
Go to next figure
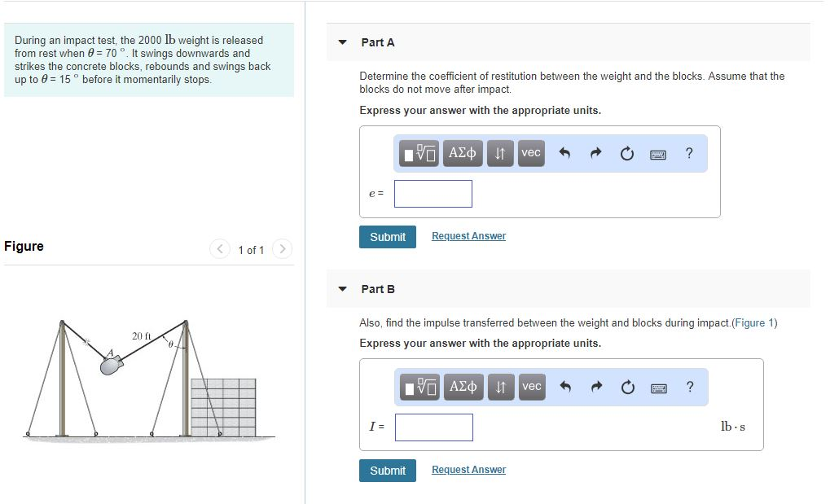(281, 249)
